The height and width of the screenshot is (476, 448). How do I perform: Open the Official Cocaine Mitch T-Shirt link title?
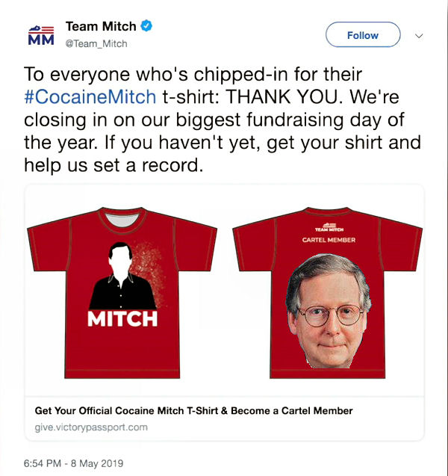point(193,410)
